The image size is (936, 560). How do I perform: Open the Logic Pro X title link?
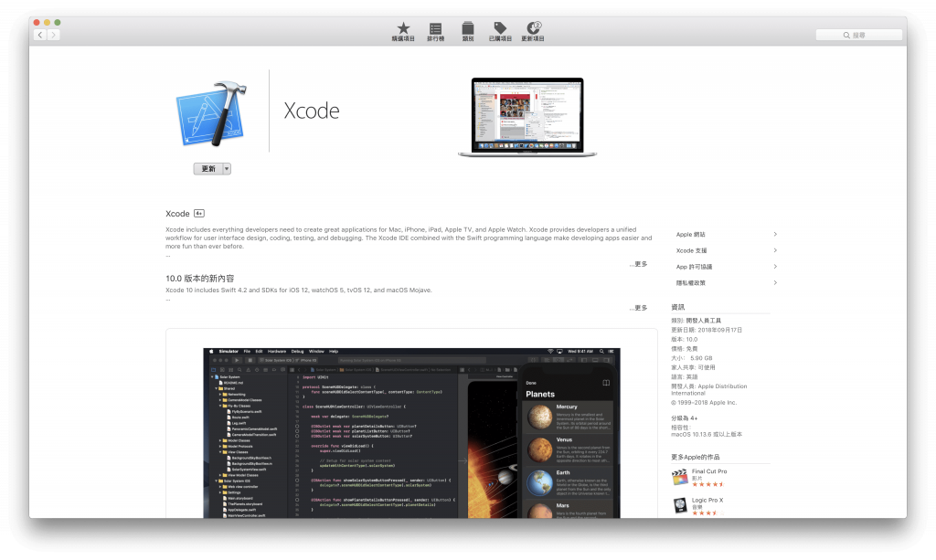point(707,501)
